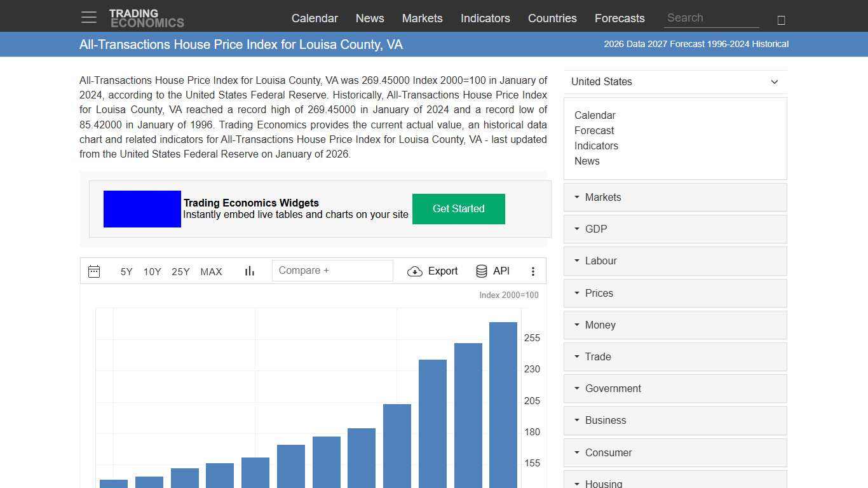Open the navigation hamburger menu
The image size is (868, 488).
[88, 17]
